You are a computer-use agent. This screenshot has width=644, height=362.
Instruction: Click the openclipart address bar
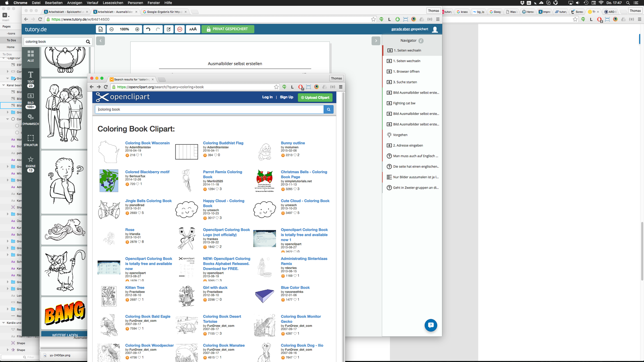[x=193, y=87]
